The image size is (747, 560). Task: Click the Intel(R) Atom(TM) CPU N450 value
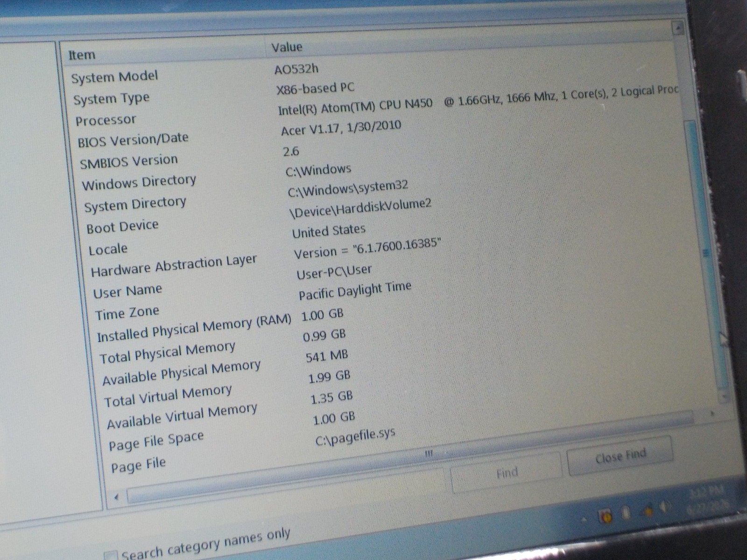(x=355, y=106)
